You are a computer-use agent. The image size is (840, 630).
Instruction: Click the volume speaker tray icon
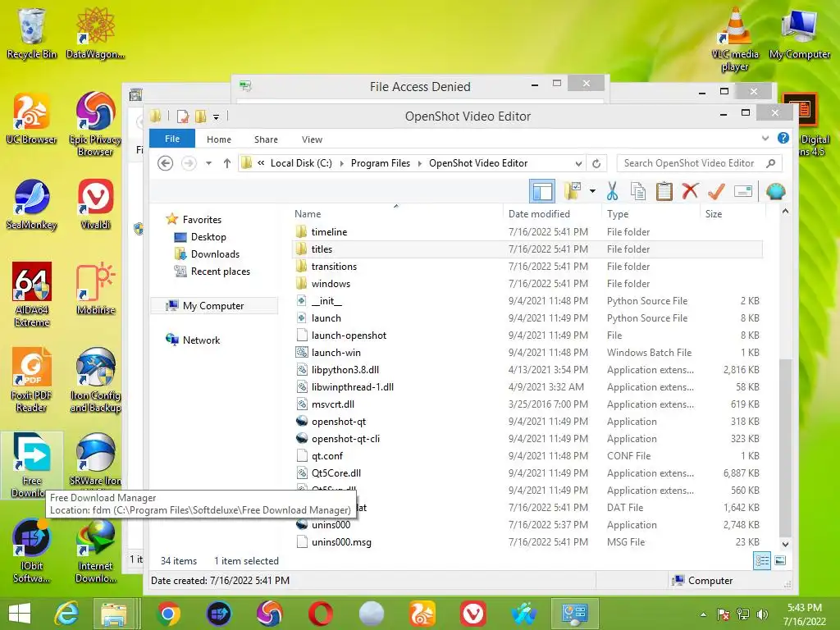762,614
